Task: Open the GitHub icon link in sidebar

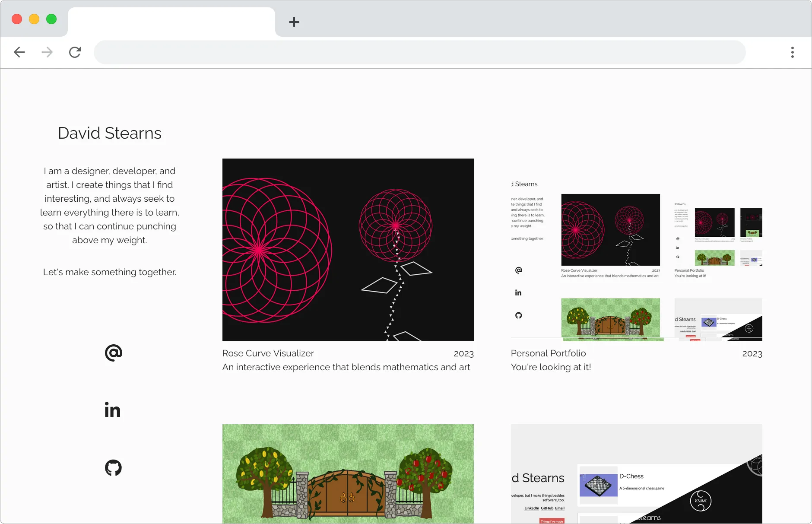Action: 113,467
